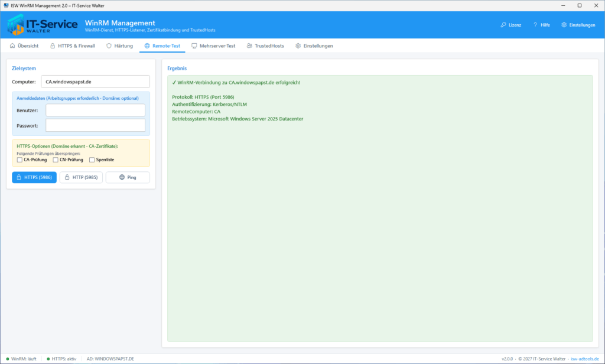The image size is (605, 364).
Task: Click the 'Protokoll: HTTPS (Port 5986)' result line
Action: point(203,97)
